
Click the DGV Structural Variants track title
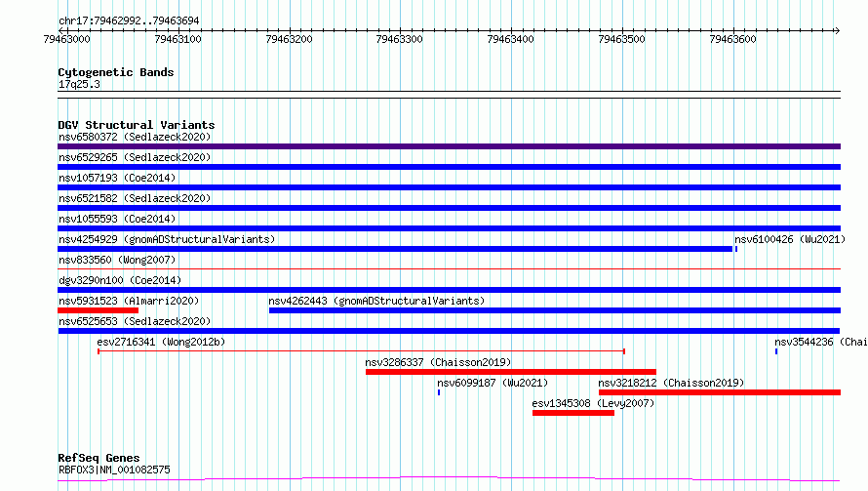tap(137, 125)
